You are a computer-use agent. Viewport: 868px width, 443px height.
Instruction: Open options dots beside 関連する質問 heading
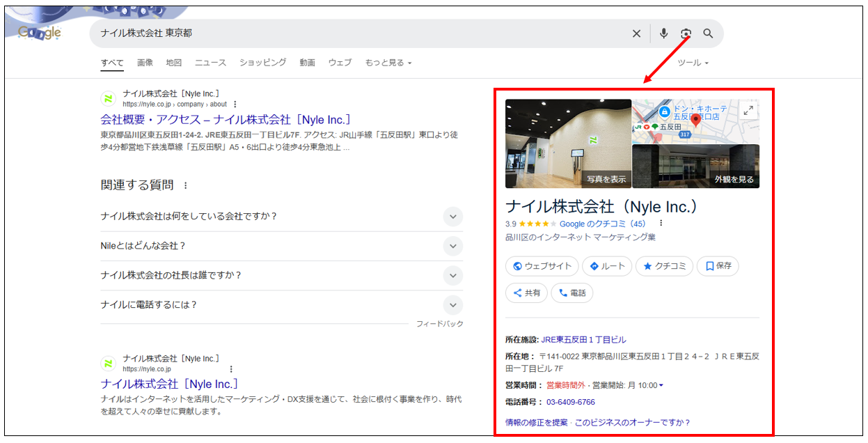pos(185,185)
